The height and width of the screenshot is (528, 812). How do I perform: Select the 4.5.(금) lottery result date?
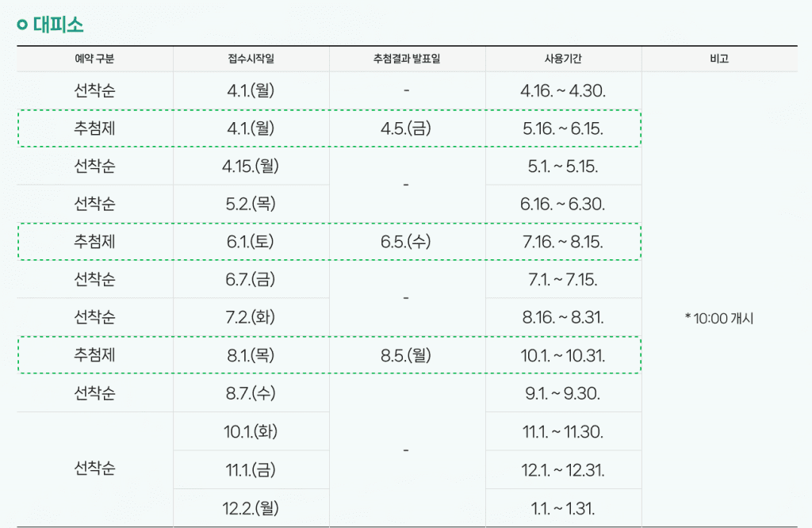point(406,128)
